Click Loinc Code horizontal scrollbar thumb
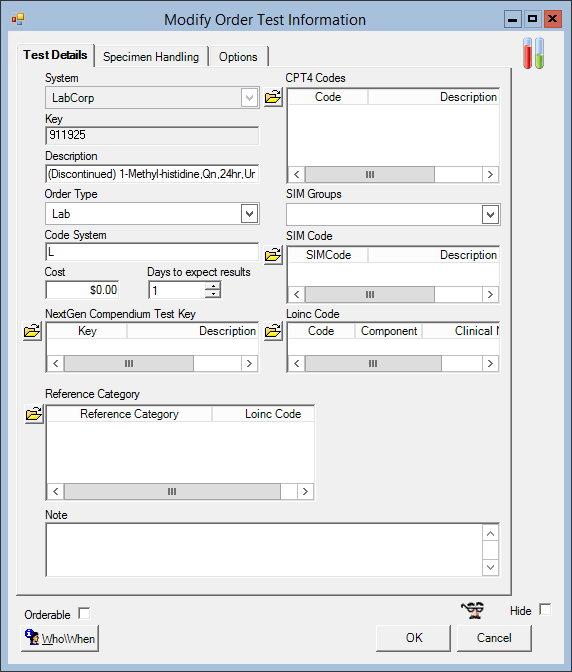The height and width of the screenshot is (672, 572). click(x=373, y=363)
